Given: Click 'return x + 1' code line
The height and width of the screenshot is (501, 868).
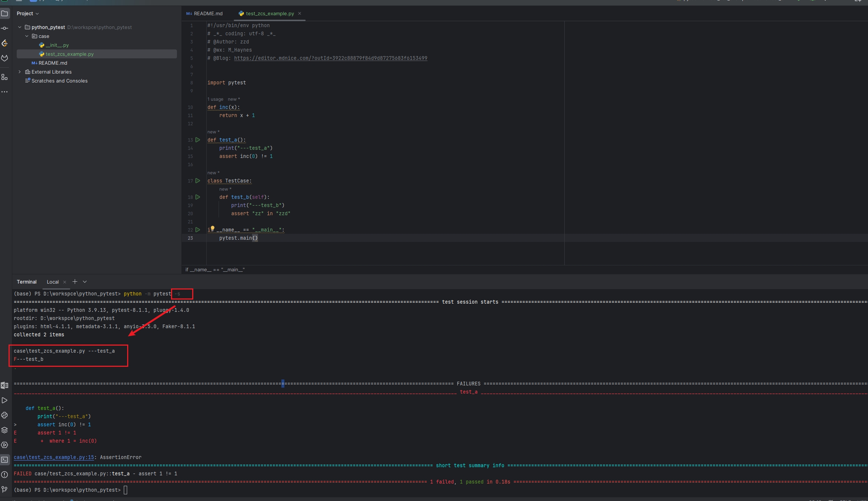Looking at the screenshot, I should click(237, 115).
